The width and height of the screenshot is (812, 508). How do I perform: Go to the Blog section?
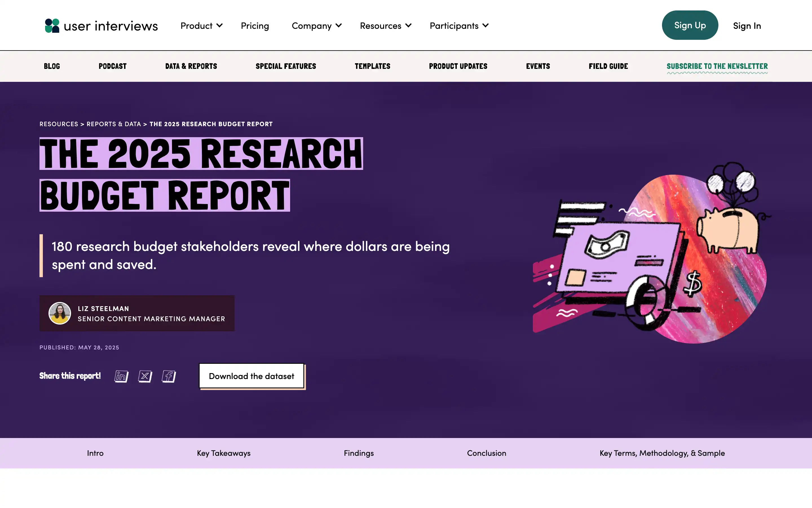(x=52, y=66)
